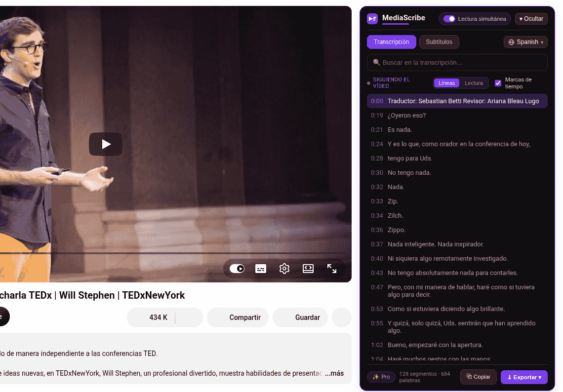Open the Subtítulos tab
The width and height of the screenshot is (563, 392).
[439, 42]
